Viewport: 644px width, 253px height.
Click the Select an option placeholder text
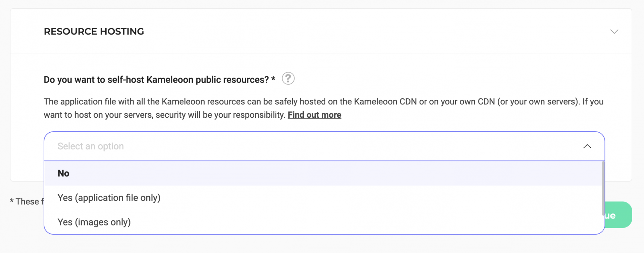91,146
